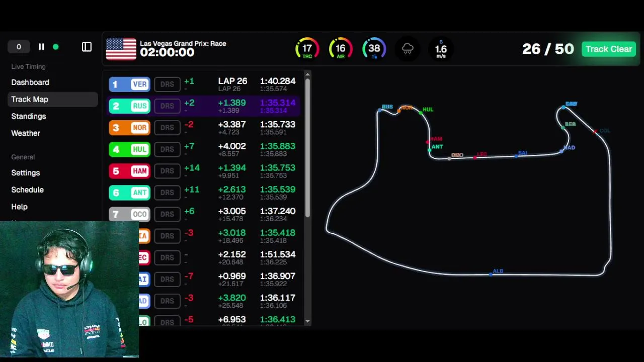
Task: Click the track temperature gauge 17 TRC
Action: (x=307, y=49)
